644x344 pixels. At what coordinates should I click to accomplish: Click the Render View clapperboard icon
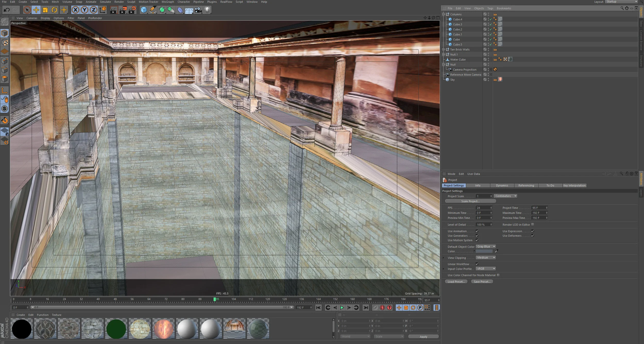pos(113,10)
